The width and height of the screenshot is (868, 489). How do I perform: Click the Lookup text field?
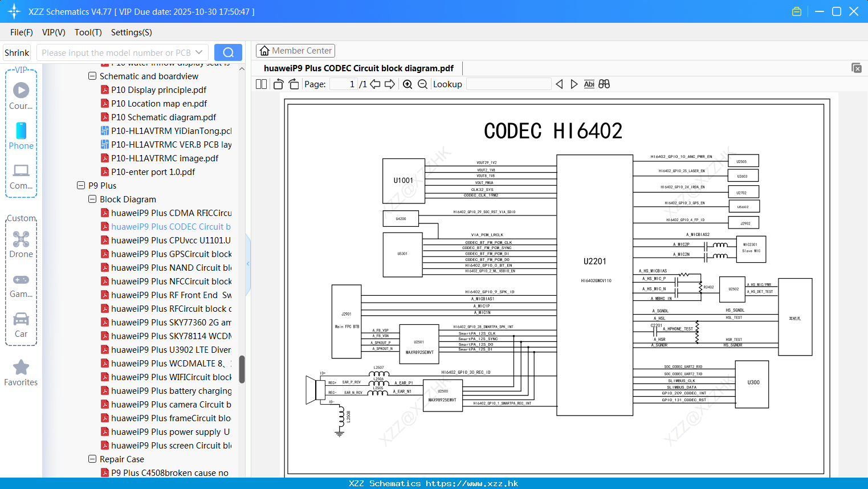[x=509, y=84]
